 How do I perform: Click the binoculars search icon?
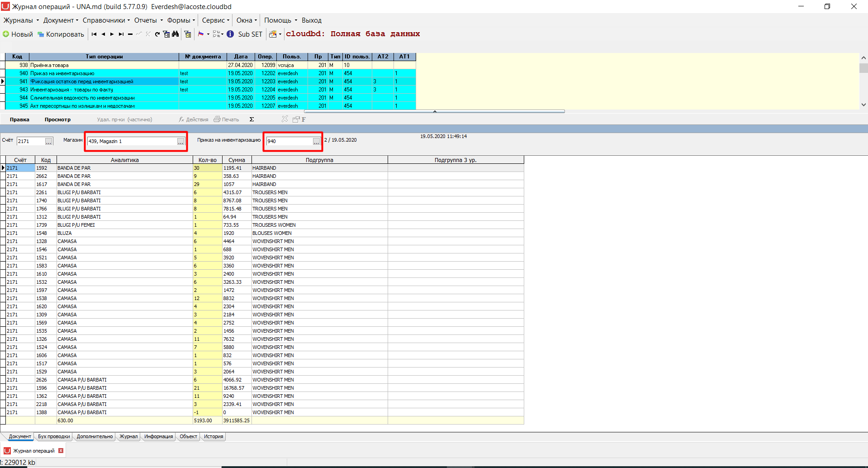coord(175,34)
